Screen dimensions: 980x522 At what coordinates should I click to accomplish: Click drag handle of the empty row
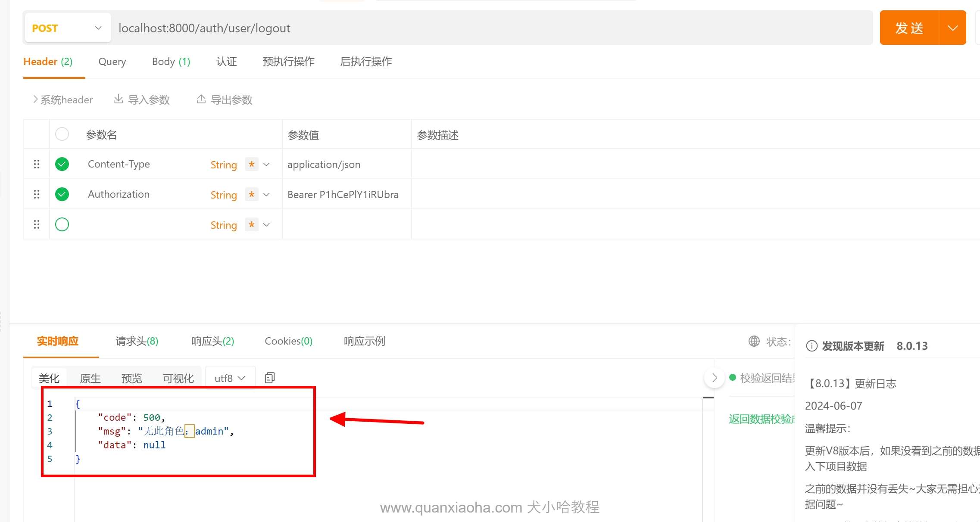tap(37, 224)
